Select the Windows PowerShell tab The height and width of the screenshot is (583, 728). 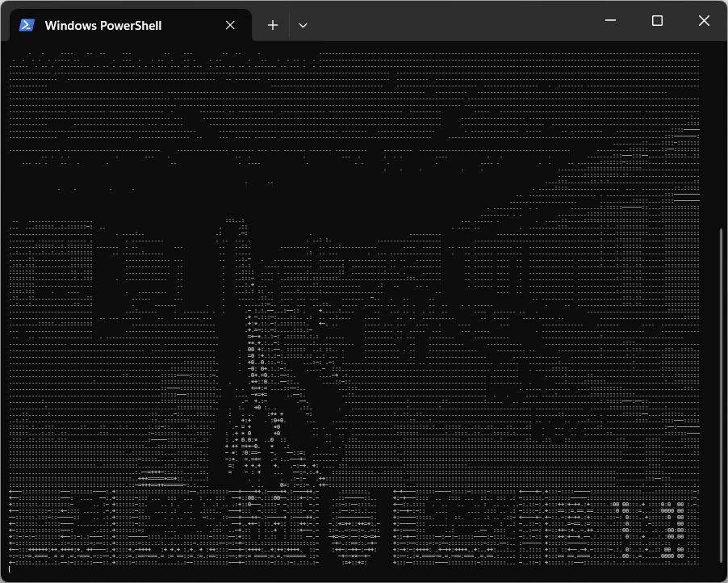pos(121,25)
